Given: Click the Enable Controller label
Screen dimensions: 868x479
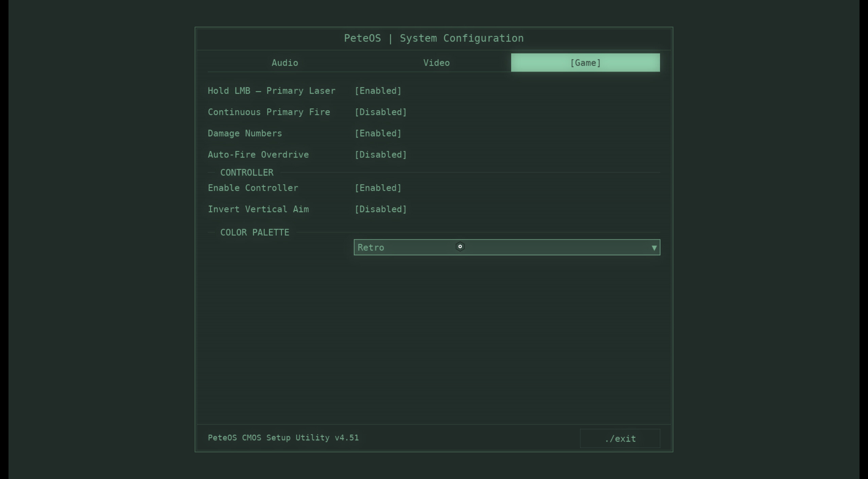Looking at the screenshot, I should pos(253,188).
